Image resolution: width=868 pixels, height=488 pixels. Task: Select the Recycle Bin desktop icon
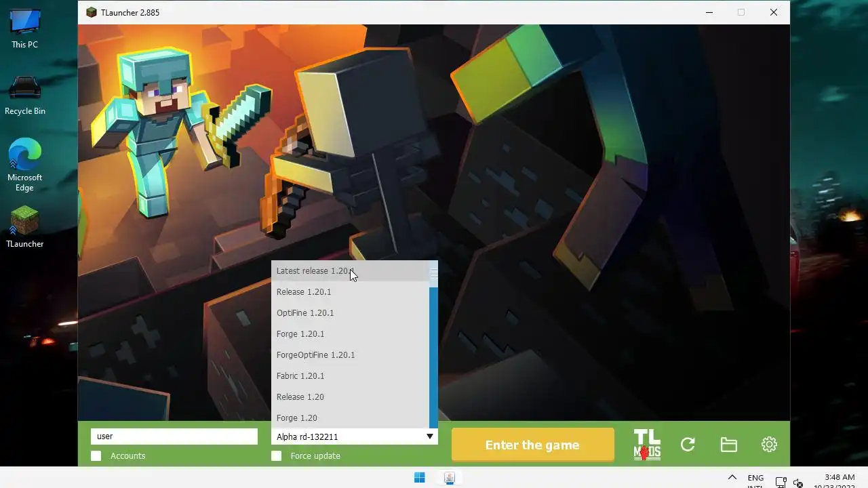(25, 95)
